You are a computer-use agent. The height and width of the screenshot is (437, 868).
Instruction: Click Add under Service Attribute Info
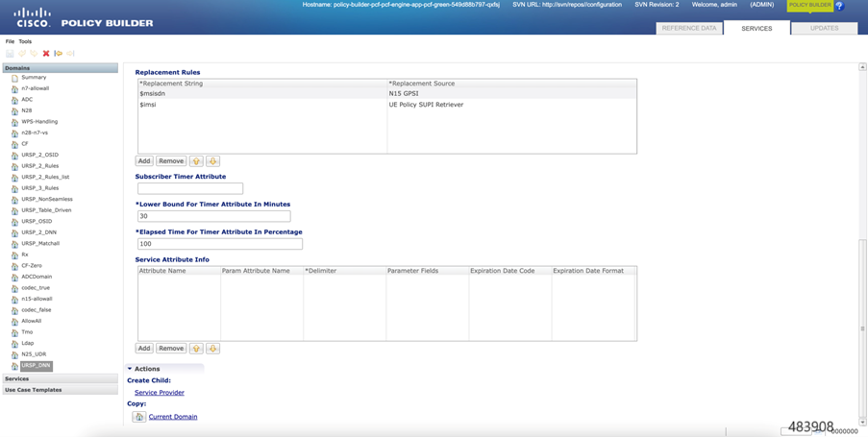click(x=144, y=348)
